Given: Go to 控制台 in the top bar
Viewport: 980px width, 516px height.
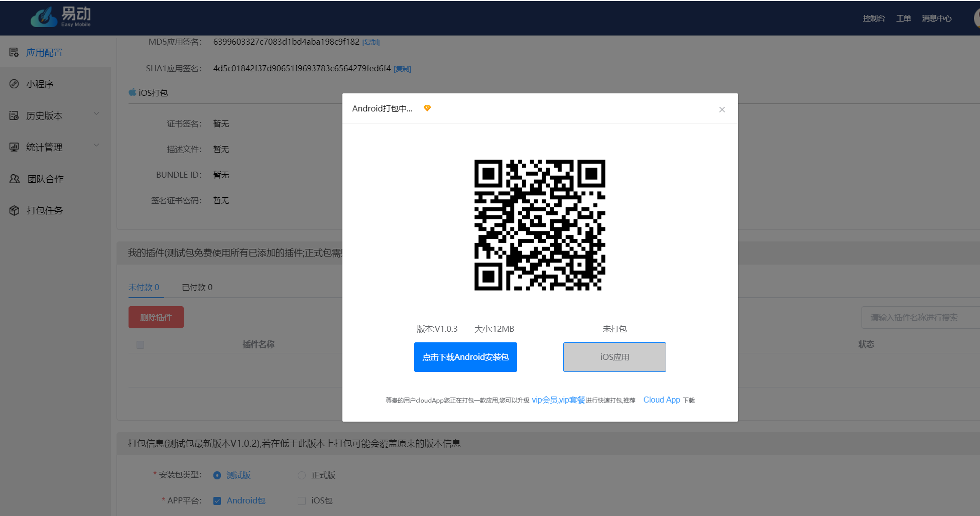Looking at the screenshot, I should click(x=874, y=19).
